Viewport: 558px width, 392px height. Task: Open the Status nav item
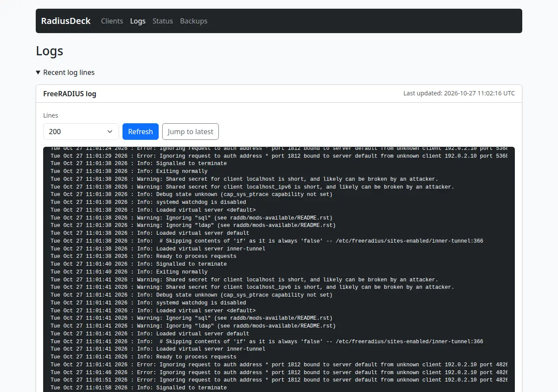[163, 21]
